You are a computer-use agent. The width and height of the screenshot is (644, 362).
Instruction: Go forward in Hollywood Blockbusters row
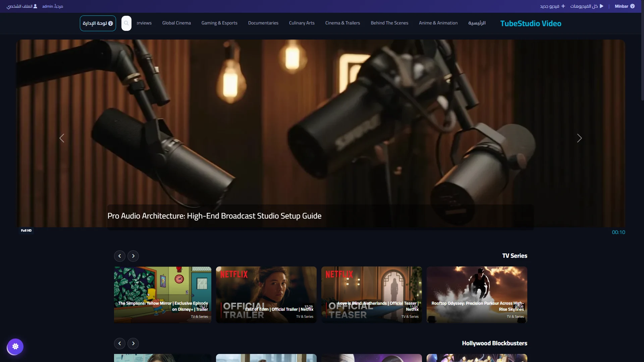coord(133,344)
